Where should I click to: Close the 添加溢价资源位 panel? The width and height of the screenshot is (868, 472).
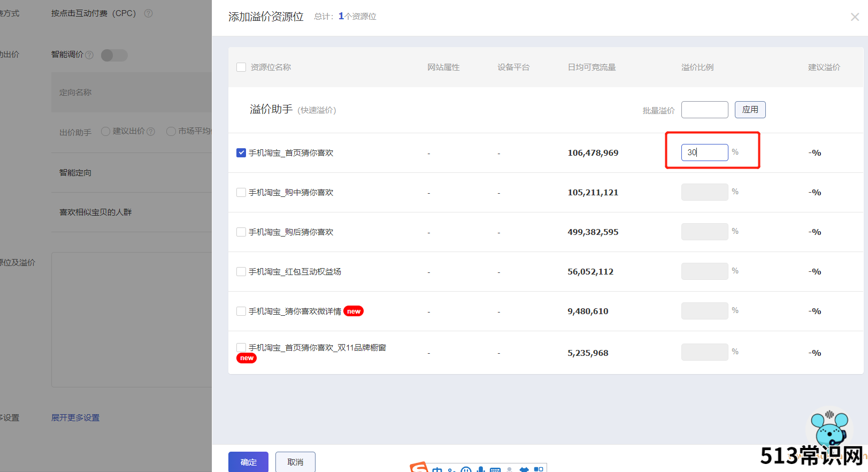pyautogui.click(x=855, y=17)
